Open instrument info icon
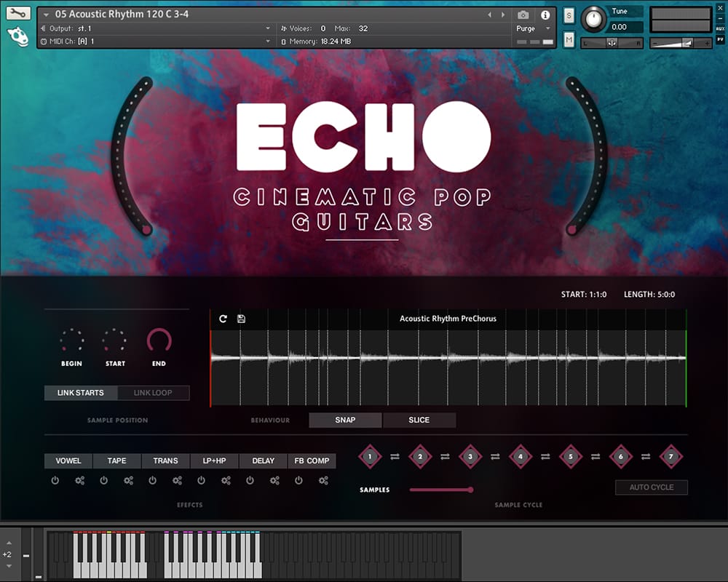 [545, 15]
